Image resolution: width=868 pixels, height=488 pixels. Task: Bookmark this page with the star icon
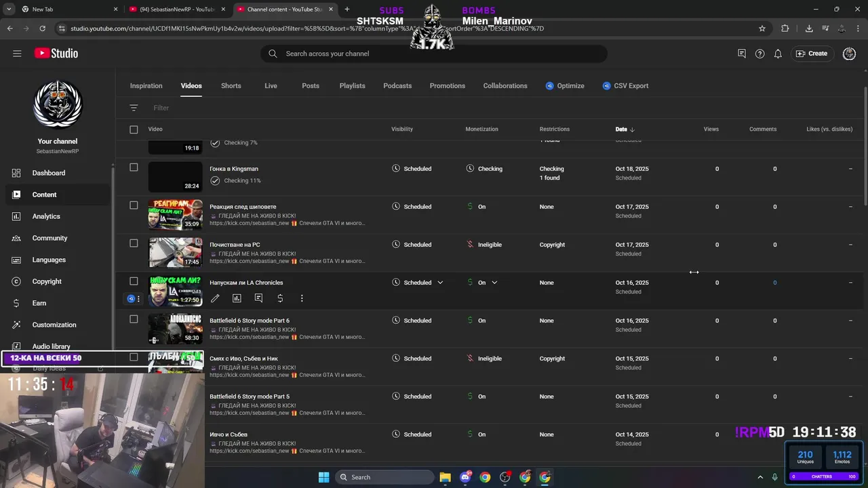pyautogui.click(x=762, y=28)
